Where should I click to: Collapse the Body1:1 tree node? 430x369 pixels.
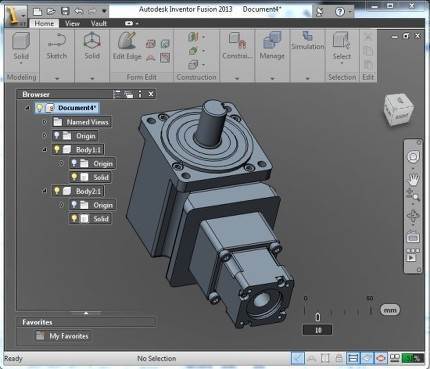tap(44, 150)
